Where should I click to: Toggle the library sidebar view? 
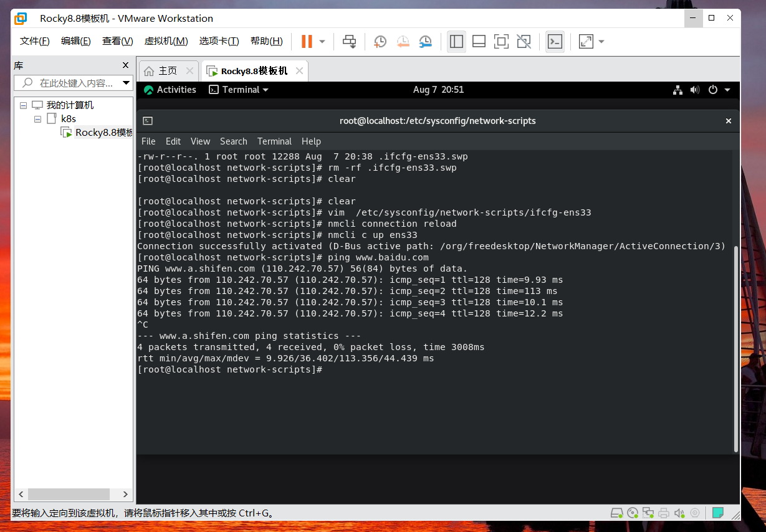click(x=456, y=42)
